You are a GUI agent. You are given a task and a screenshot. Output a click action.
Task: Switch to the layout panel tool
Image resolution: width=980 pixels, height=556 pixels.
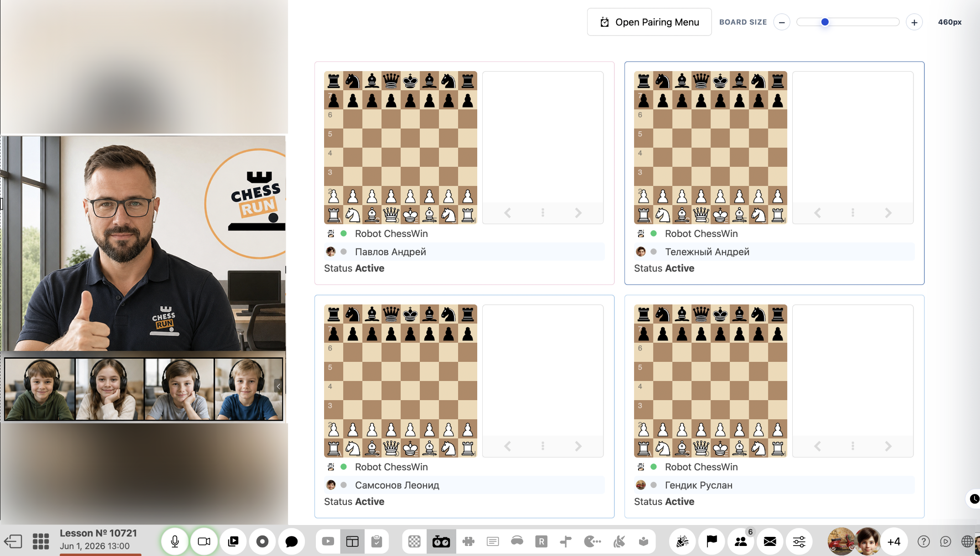[x=352, y=541]
